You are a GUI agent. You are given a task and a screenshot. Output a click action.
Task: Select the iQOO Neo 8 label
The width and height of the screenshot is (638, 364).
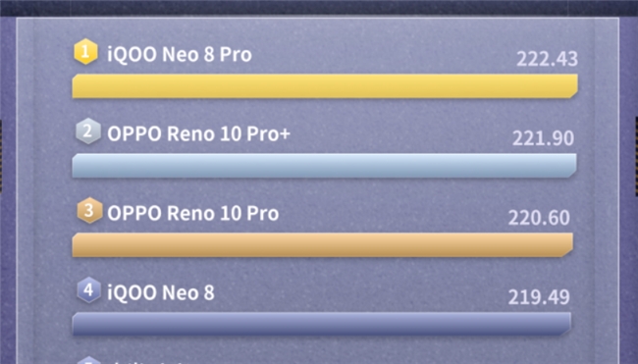tap(161, 292)
